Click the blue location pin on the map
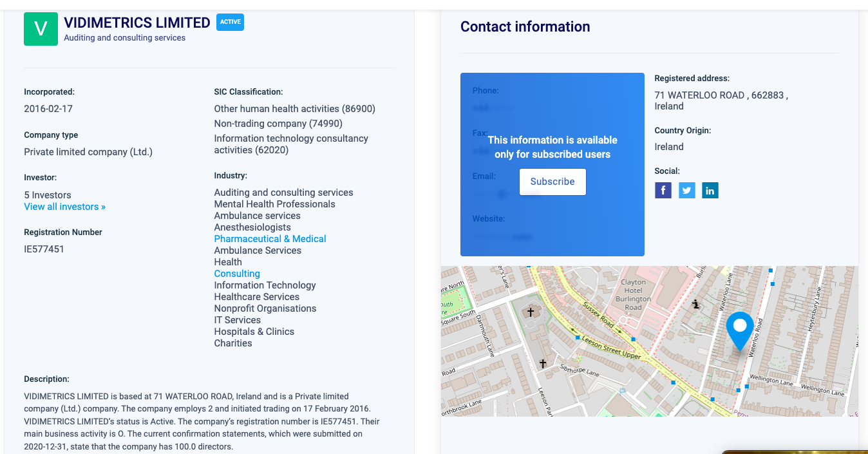Image resolution: width=868 pixels, height=454 pixels. coord(740,332)
